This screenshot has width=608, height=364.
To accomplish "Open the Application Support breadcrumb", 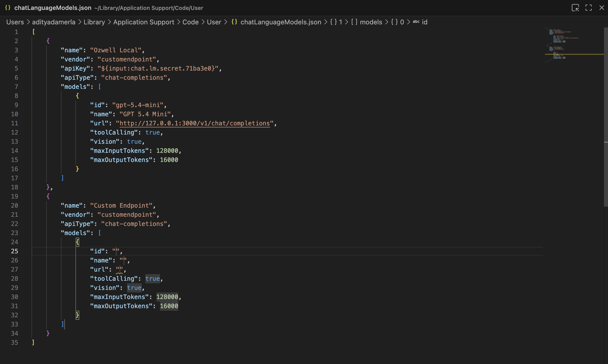I will (144, 22).
